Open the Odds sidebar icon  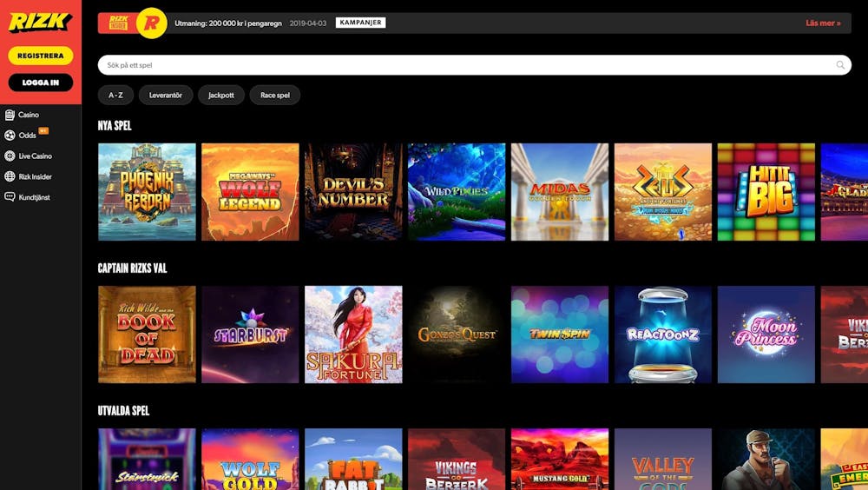pos(10,136)
